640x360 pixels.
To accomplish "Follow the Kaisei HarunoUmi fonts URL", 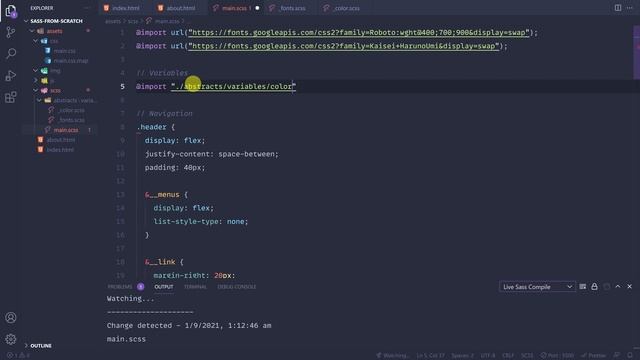I will click(343, 46).
